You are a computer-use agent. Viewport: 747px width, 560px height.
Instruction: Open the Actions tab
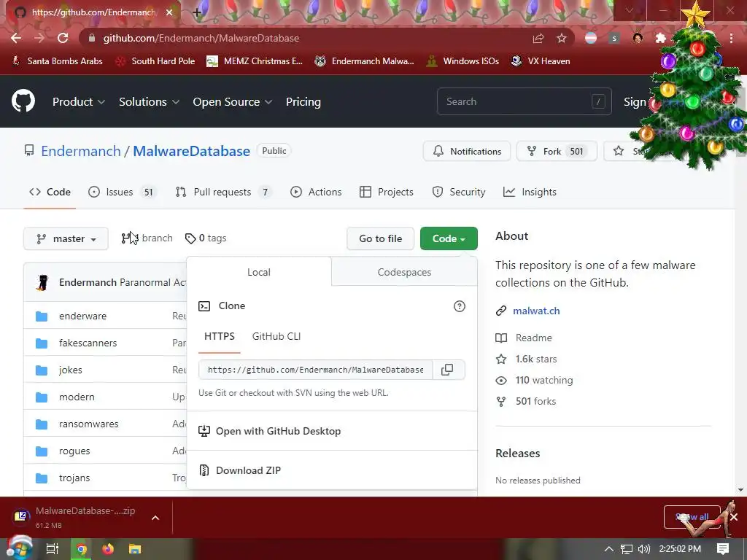coord(316,192)
